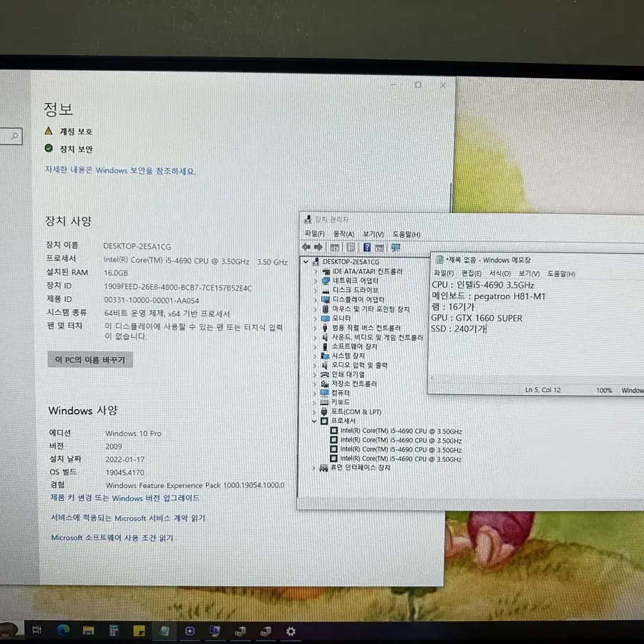Expand the 사운드, 비디오 및 게임 컨트롤러 arrow
The width and height of the screenshot is (644, 644).
(315, 337)
